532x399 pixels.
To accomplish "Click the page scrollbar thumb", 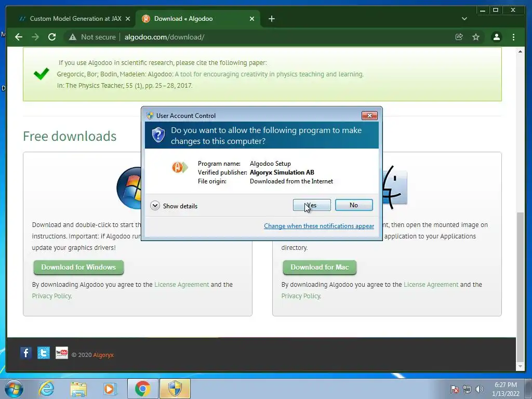I will tap(520, 287).
